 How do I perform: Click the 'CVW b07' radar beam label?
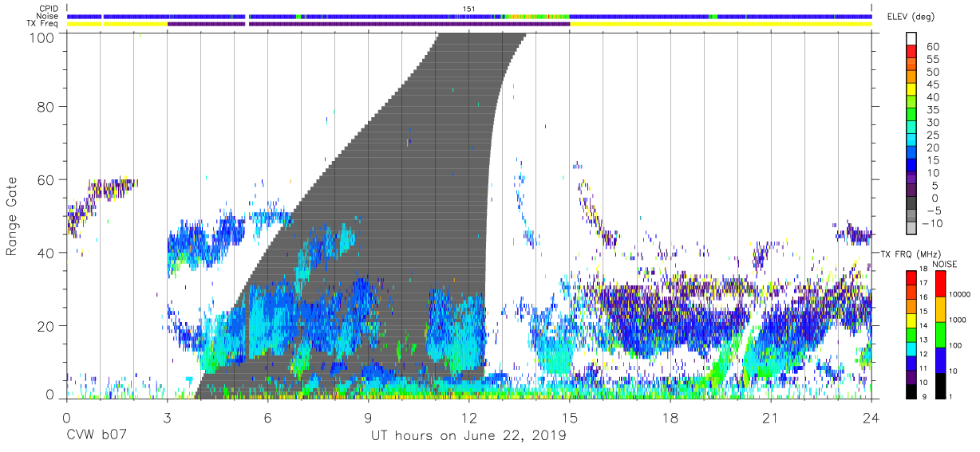[x=97, y=436]
